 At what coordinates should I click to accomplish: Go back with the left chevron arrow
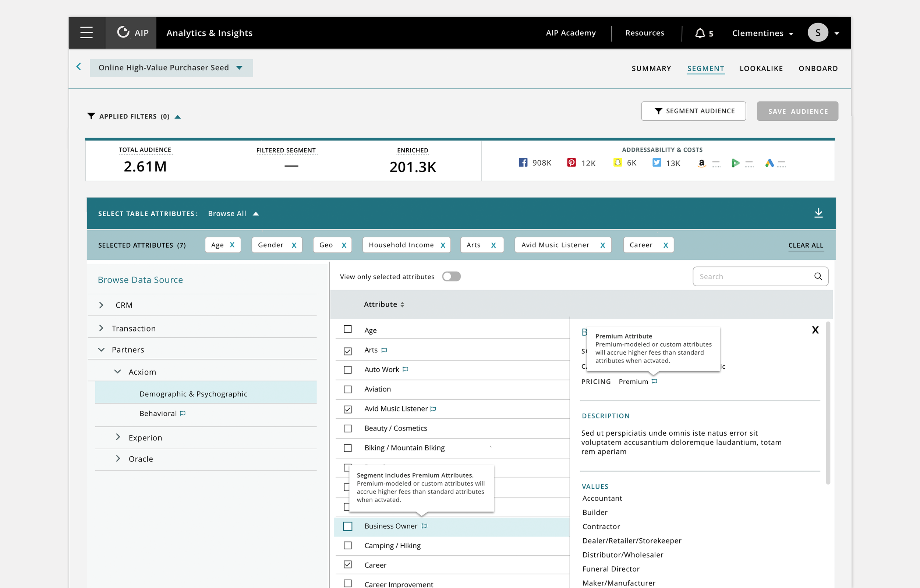coord(79,67)
